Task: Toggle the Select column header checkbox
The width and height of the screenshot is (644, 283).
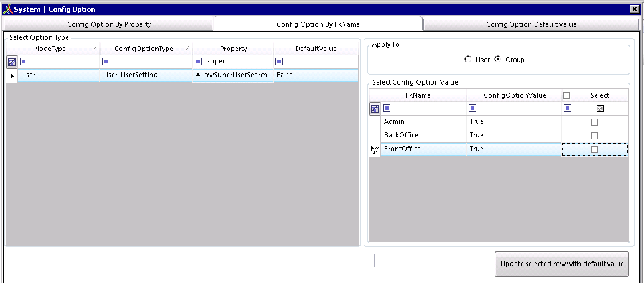Action: pos(567,95)
